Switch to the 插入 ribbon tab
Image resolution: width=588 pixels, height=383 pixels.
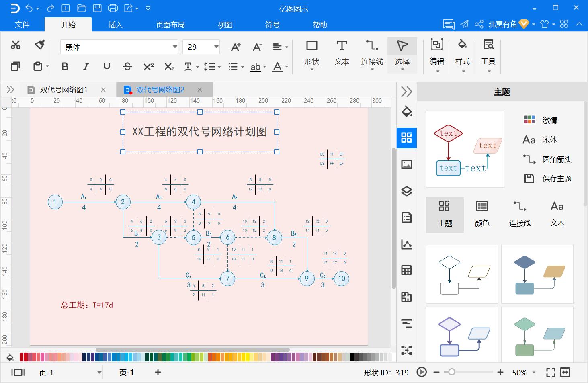coord(115,24)
